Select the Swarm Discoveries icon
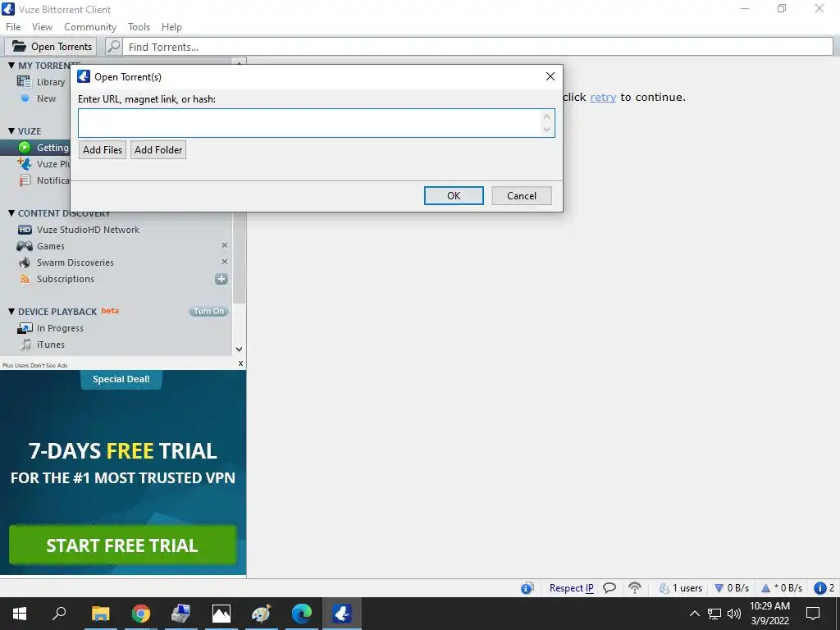 click(x=25, y=262)
